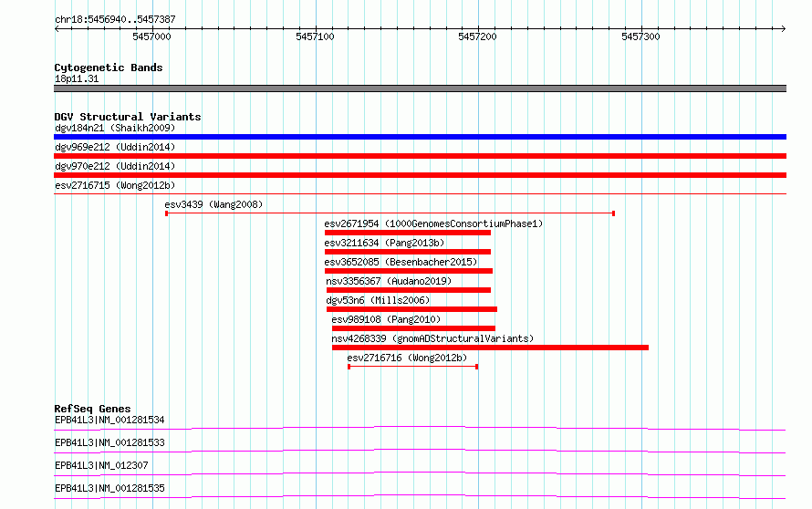The height and width of the screenshot is (509, 812).
Task: Open the EPB41L3|NM_001281535 transcript
Action: [x=109, y=488]
